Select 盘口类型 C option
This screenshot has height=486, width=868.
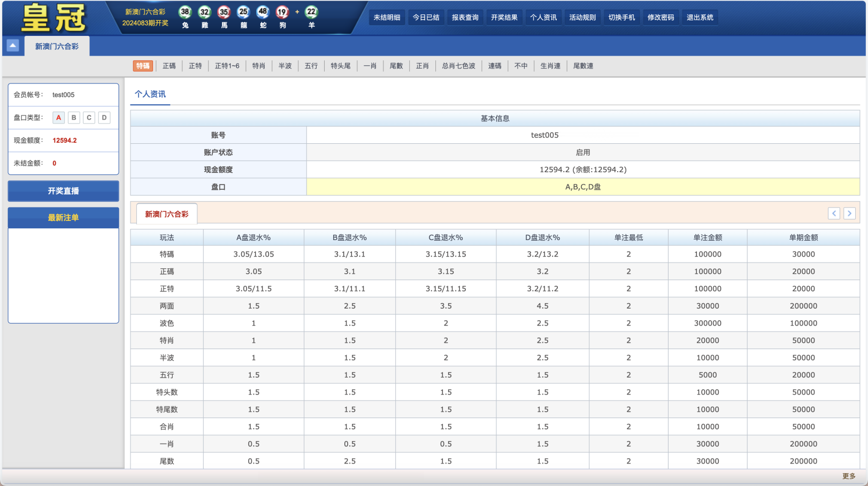[88, 117]
